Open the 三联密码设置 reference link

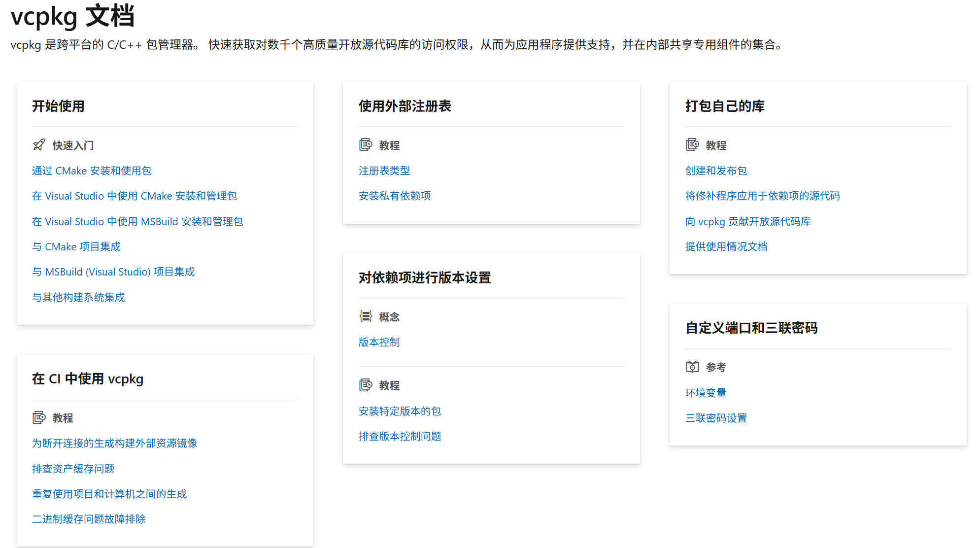pyautogui.click(x=716, y=418)
